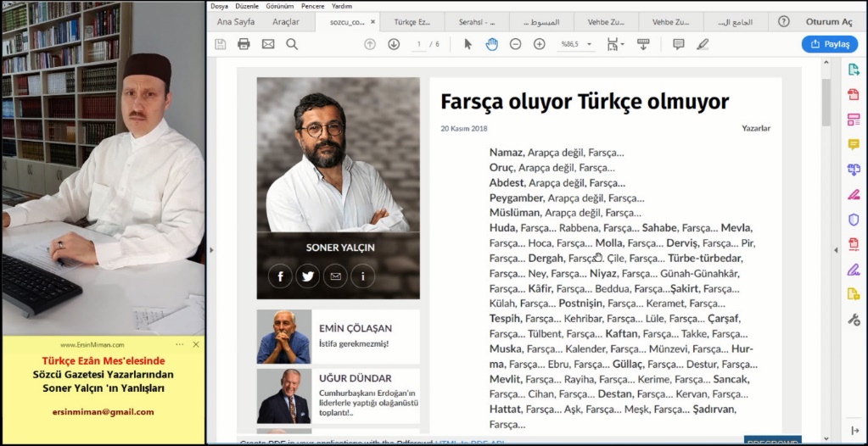Open the search magnifier tool
The width and height of the screenshot is (868, 446).
coord(292,44)
